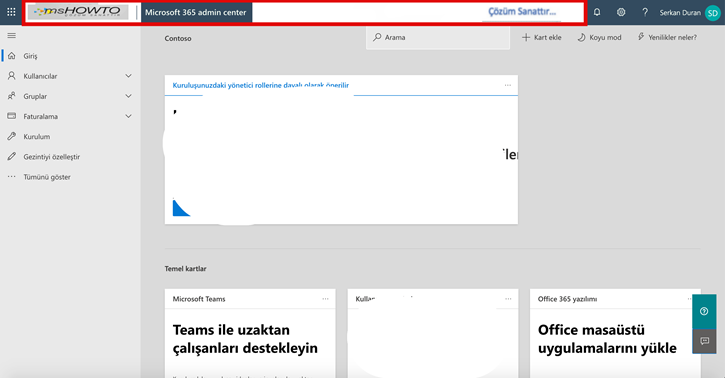Open the gray feedback chat button

pyautogui.click(x=704, y=341)
